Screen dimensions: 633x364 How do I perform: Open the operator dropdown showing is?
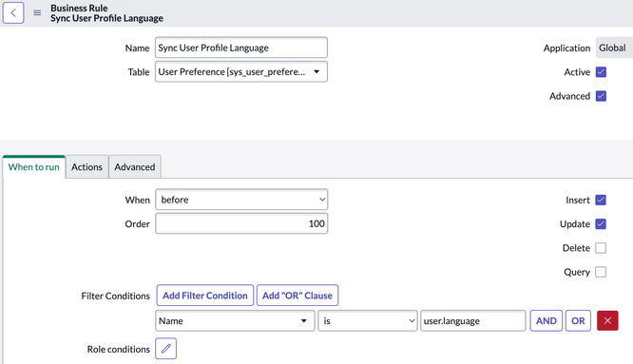coord(368,321)
